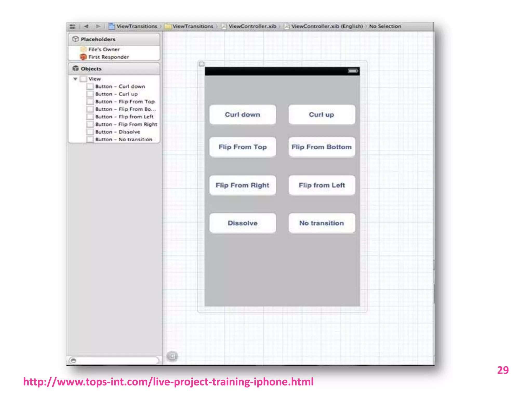Image resolution: width=532 pixels, height=399 pixels.
Task: Go back with the left arrow
Action: 86,26
